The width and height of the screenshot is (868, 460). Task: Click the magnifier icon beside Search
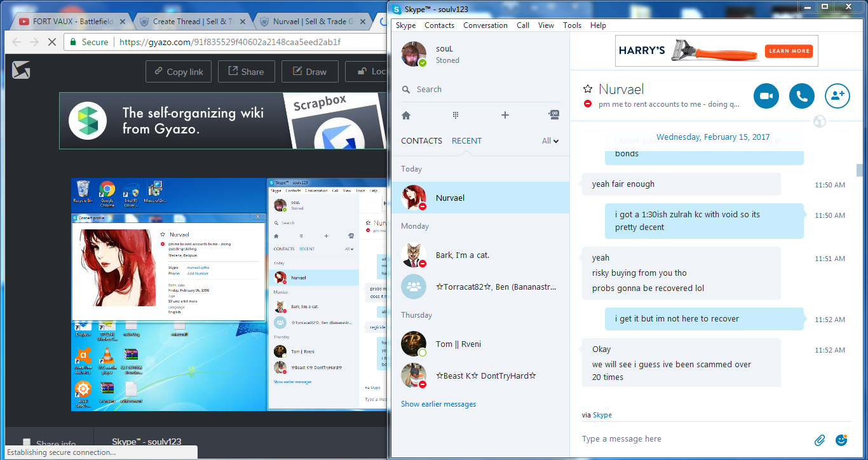[x=406, y=90]
